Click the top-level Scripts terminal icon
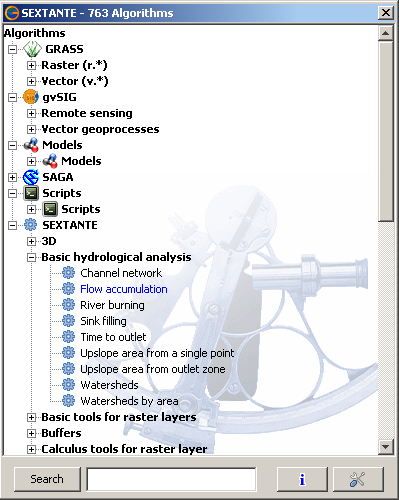399x500 pixels. [31, 193]
